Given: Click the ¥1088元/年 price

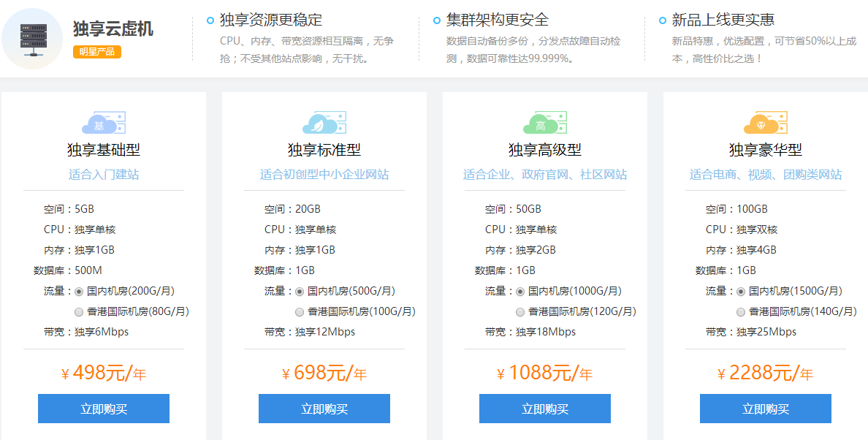Looking at the screenshot, I should click(x=545, y=373).
